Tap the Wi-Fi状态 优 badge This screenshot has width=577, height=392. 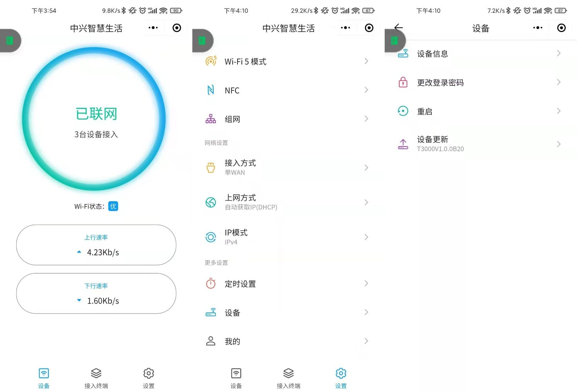(x=113, y=206)
